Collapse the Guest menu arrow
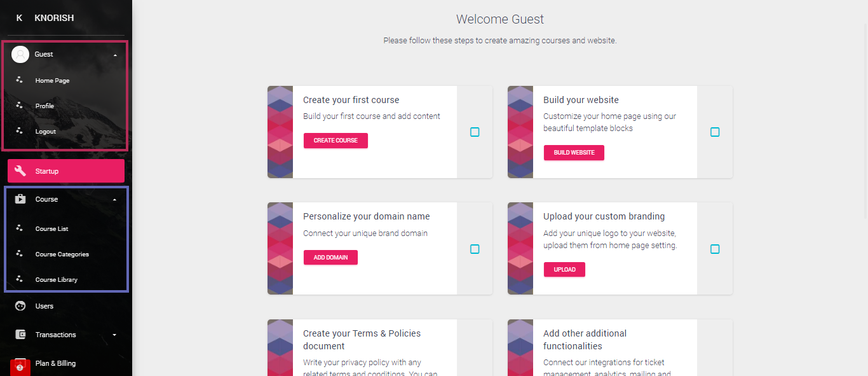 coord(115,55)
